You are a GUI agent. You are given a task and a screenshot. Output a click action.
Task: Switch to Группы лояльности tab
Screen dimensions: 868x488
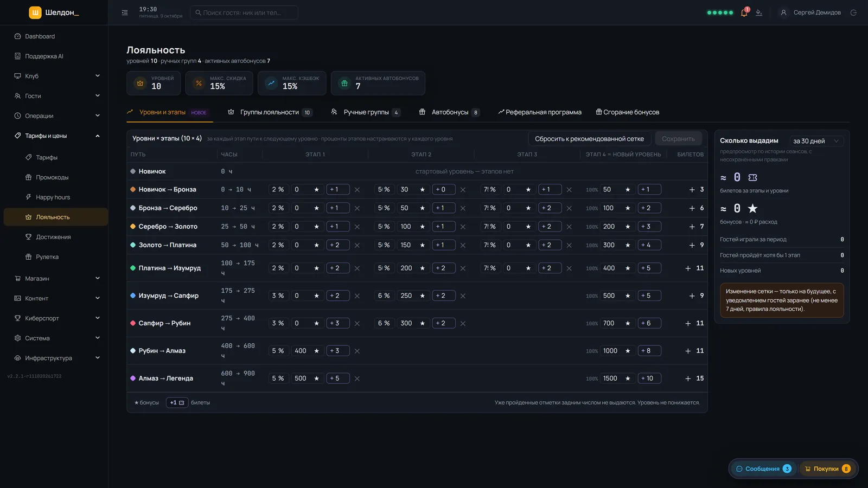click(270, 112)
